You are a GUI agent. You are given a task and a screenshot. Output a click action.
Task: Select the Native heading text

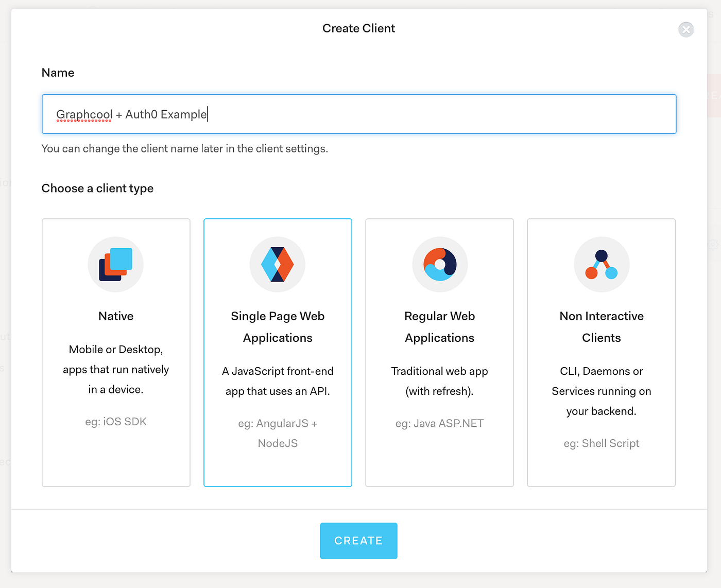116,316
